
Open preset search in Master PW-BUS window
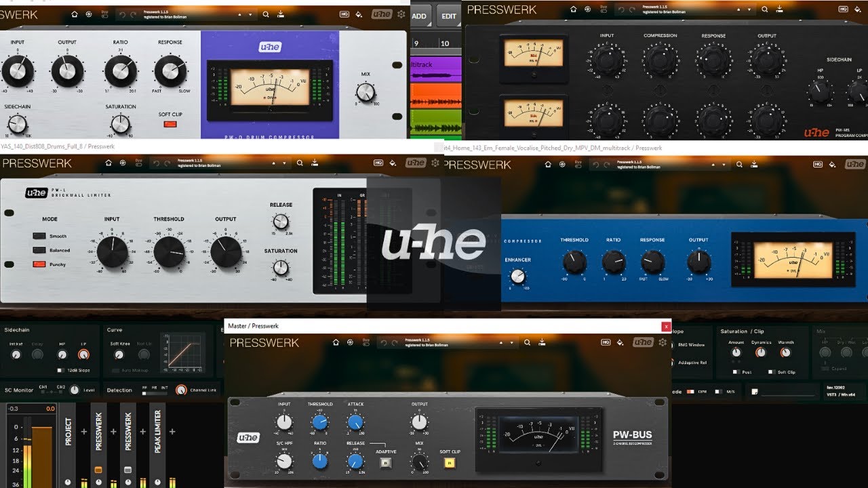click(x=527, y=342)
